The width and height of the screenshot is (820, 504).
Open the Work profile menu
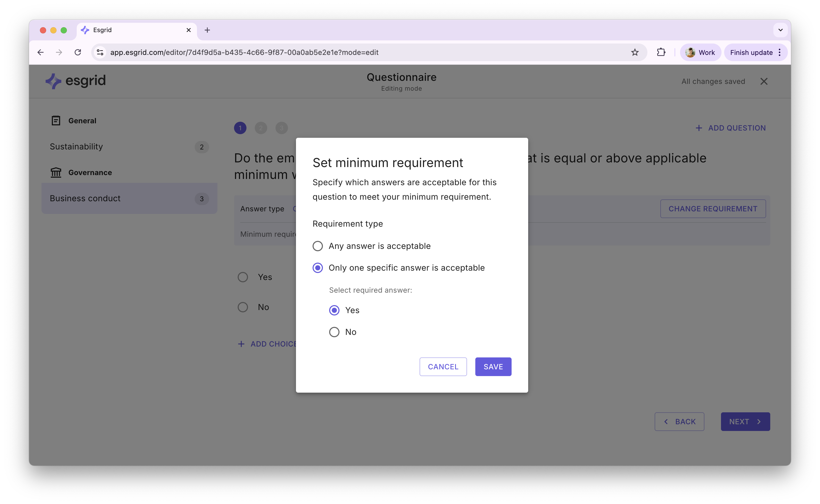(700, 52)
